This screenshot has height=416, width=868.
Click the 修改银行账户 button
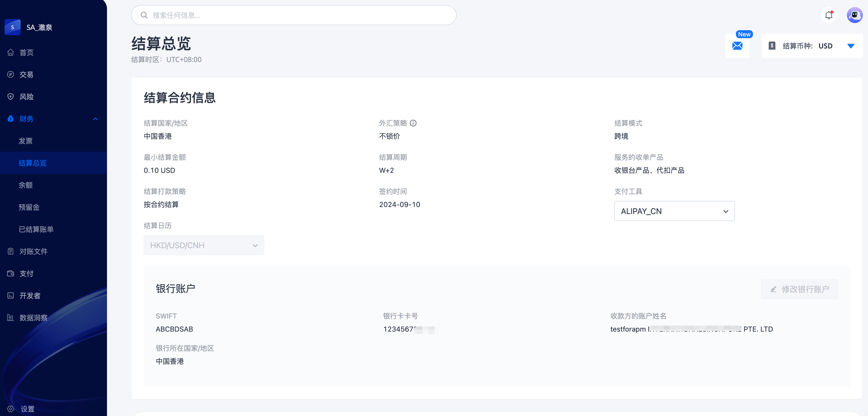click(799, 289)
